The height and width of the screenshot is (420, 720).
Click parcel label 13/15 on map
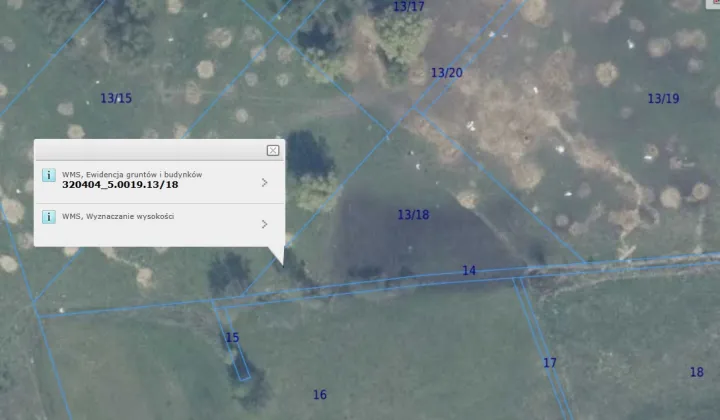pos(116,98)
